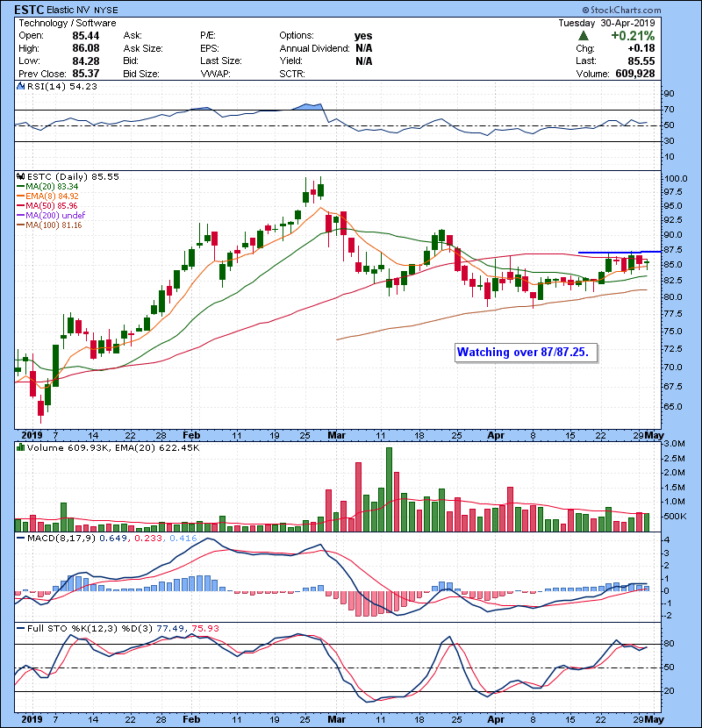The image size is (702, 728).
Task: Click the green up-triangle change icon
Action: coord(584,36)
